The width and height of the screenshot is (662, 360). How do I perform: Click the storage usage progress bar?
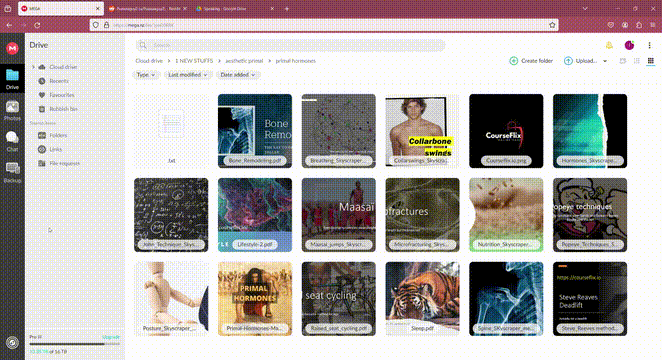point(74,344)
